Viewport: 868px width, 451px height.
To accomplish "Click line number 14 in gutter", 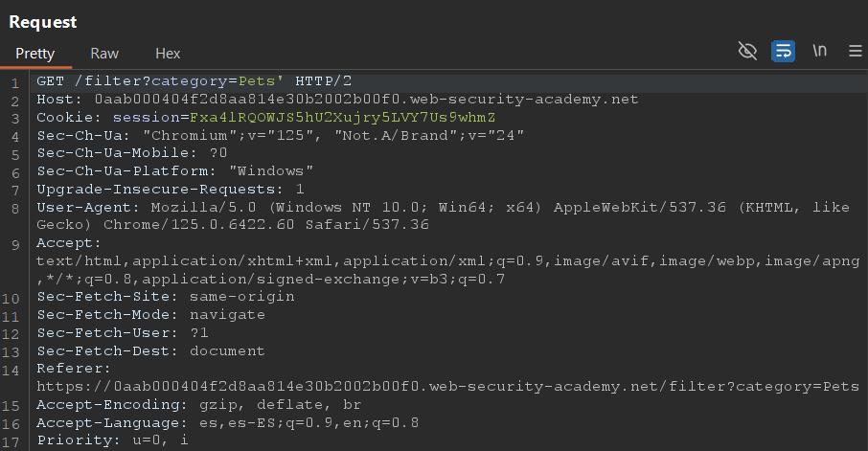I will click(x=11, y=371).
